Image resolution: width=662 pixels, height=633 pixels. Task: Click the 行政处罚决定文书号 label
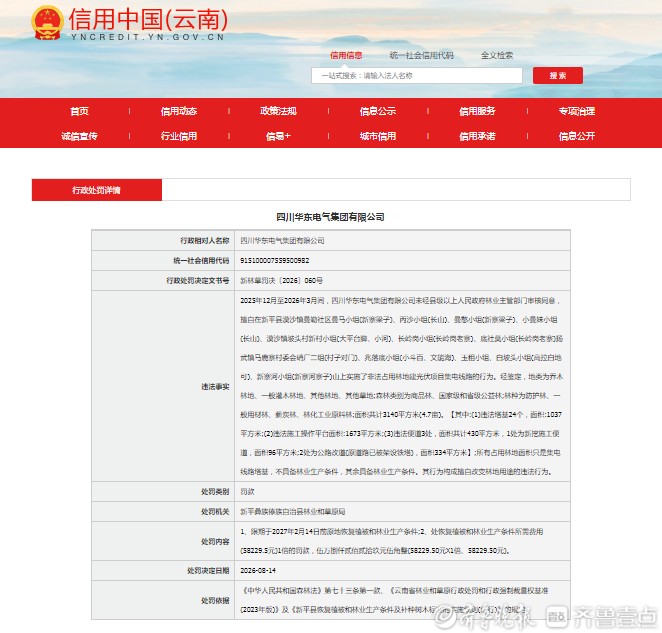[x=198, y=280]
